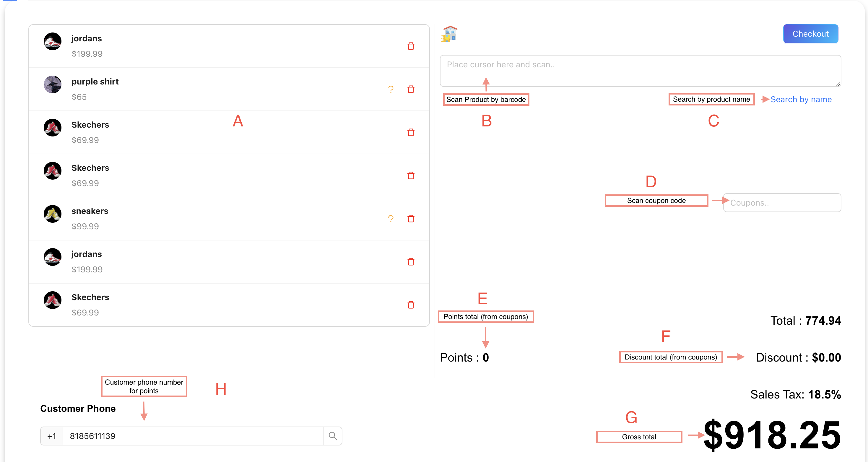Screen dimensions: 868x462
Task: Click the sneakers product thumbnail
Action: (x=53, y=214)
